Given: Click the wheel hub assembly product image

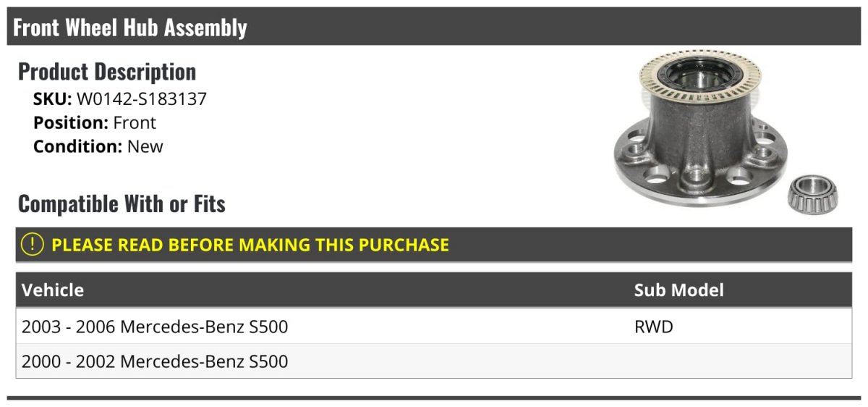Looking at the screenshot, I should point(726,131).
